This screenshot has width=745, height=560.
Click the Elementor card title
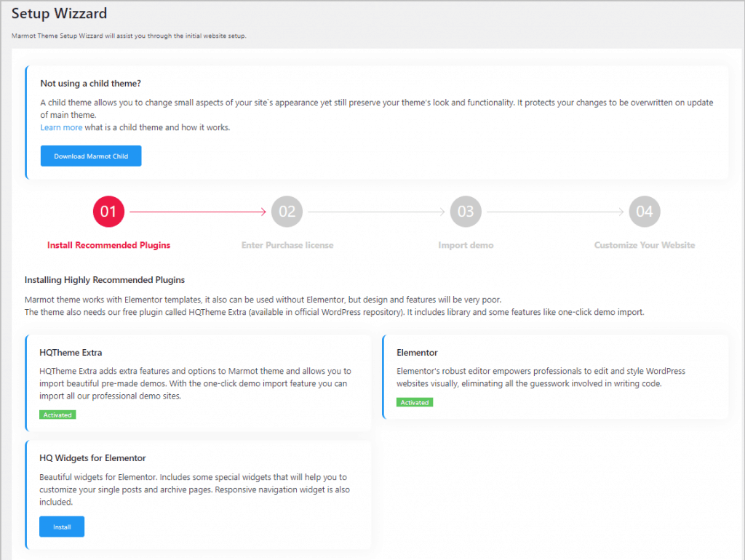pos(417,353)
